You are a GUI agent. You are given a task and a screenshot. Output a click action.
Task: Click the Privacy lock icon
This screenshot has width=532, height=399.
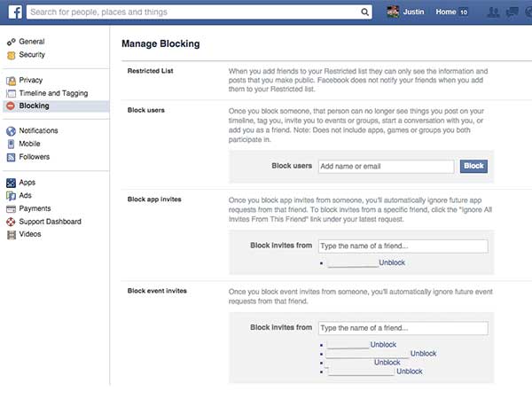(x=11, y=81)
